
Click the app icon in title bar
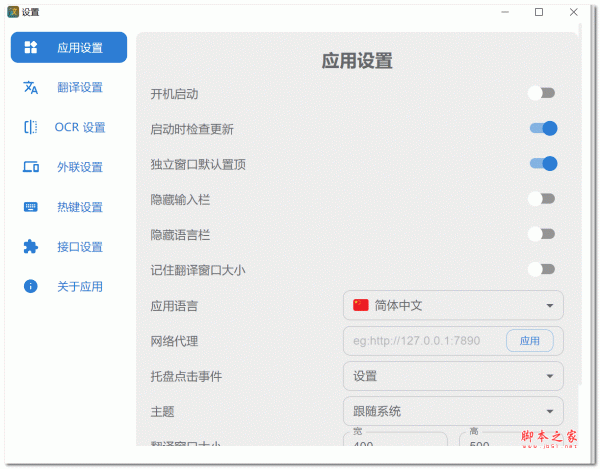13,12
